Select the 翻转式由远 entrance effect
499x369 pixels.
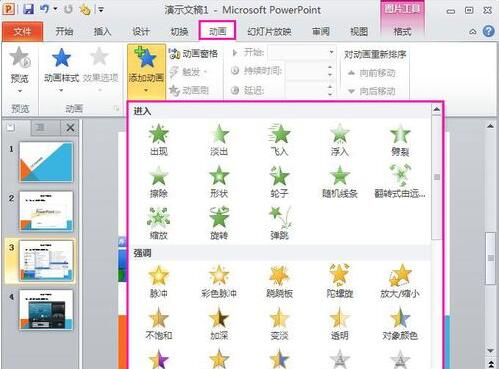coord(400,182)
